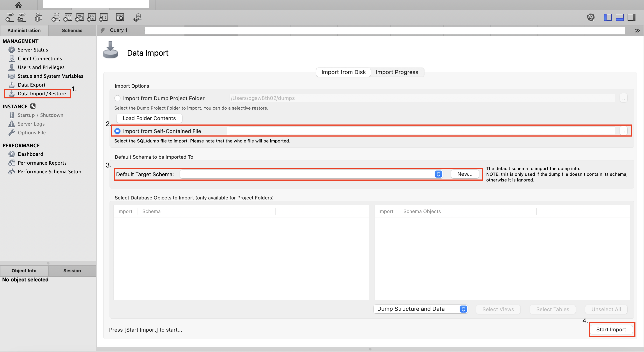Select Import from Dump Project Folder radio
This screenshot has width=644, height=352.
pyautogui.click(x=117, y=98)
